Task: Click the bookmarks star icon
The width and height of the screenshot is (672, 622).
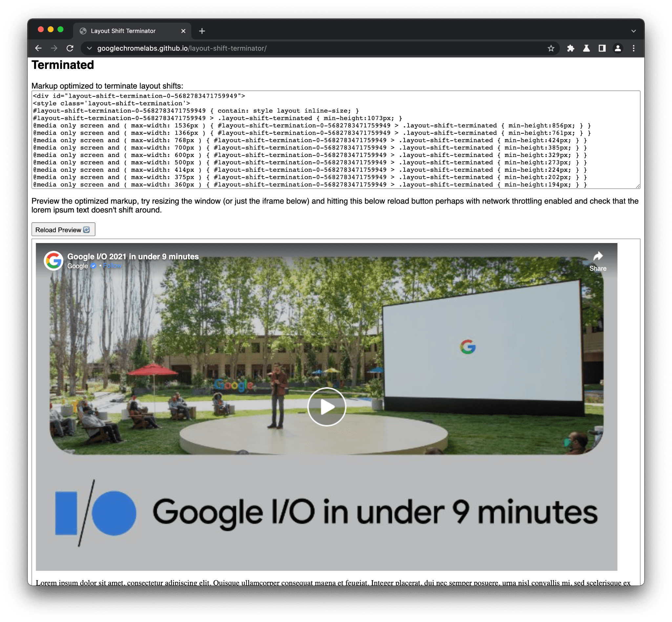Action: pyautogui.click(x=551, y=48)
